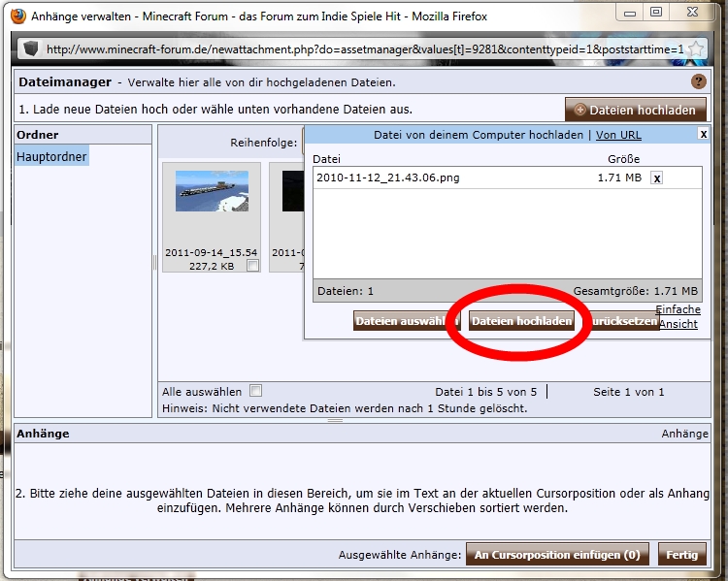Image resolution: width=728 pixels, height=581 pixels.
Task: Click the help question mark icon
Action: 698,82
